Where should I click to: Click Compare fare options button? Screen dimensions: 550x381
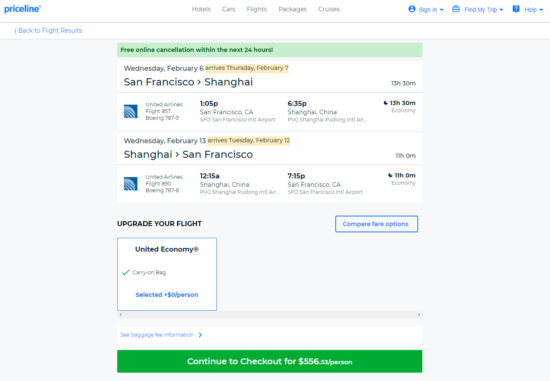coord(376,224)
